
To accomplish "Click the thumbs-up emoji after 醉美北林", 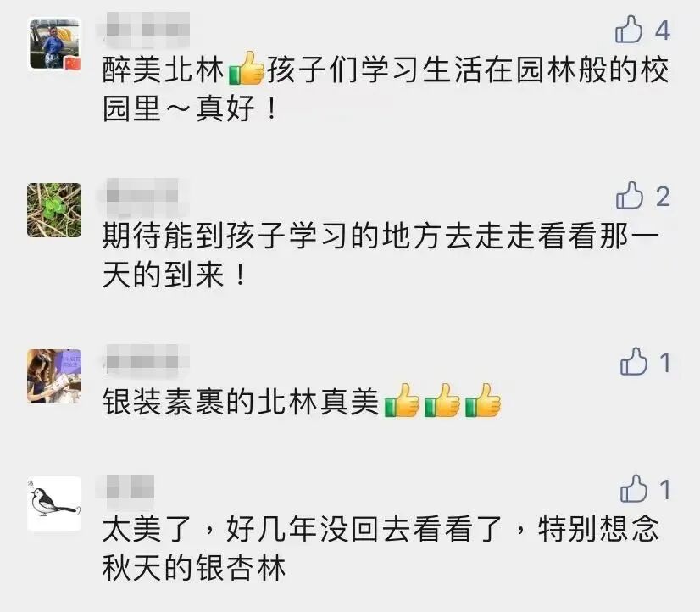I will pos(247,69).
